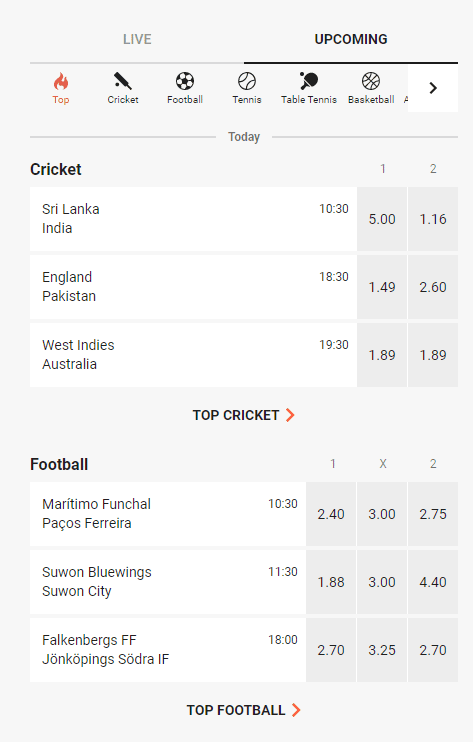Switch to the UPCOMING tab
This screenshot has width=473, height=742.
351,39
